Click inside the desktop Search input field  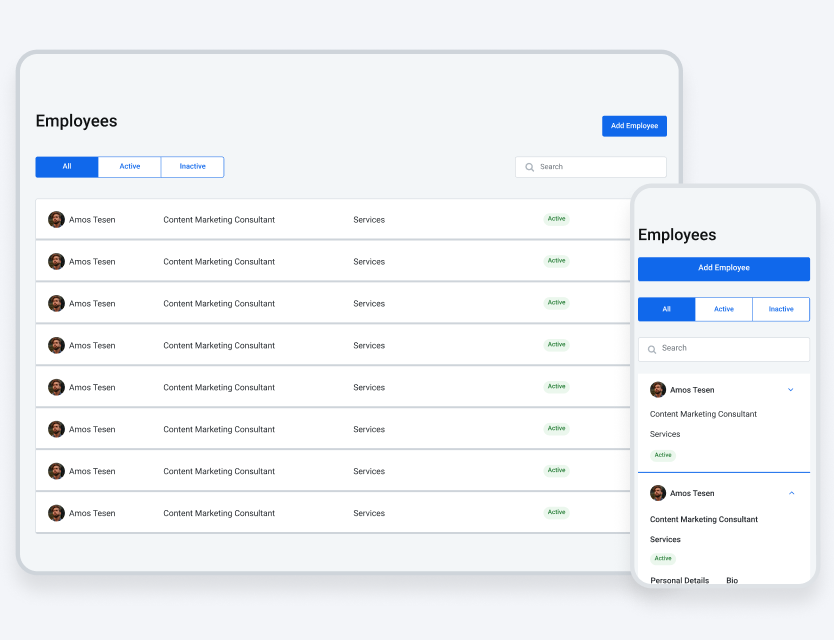pyautogui.click(x=590, y=167)
